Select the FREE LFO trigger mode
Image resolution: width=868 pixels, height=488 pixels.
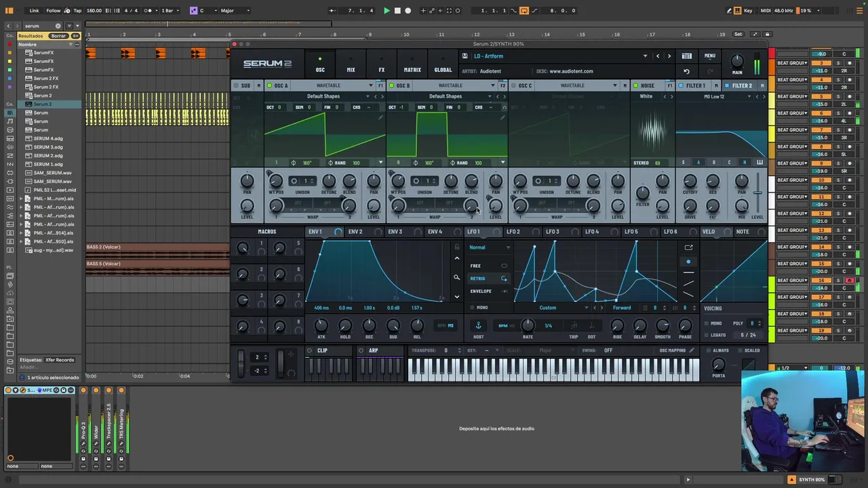point(489,266)
